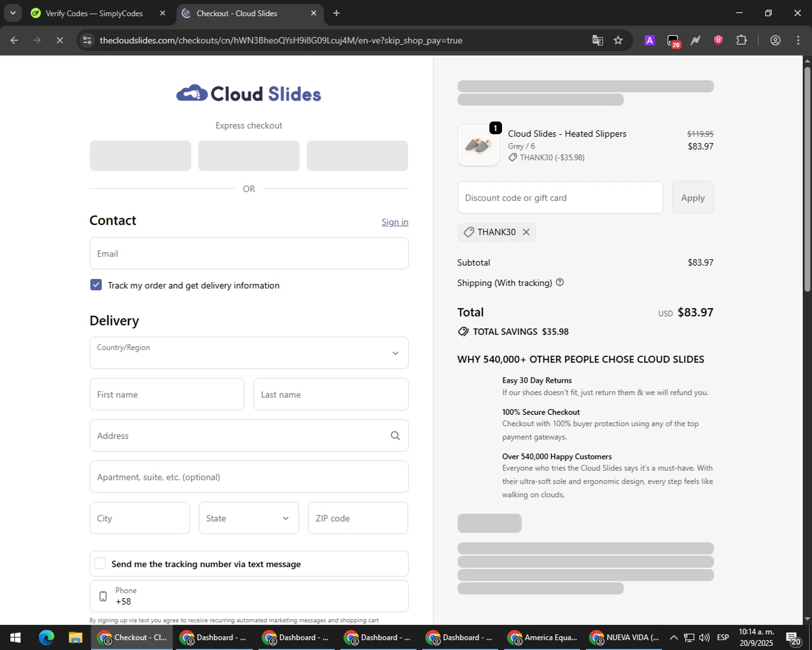Image resolution: width=812 pixels, height=650 pixels.
Task: Select the Checkout - Cloud Slides tab
Action: coord(237,13)
